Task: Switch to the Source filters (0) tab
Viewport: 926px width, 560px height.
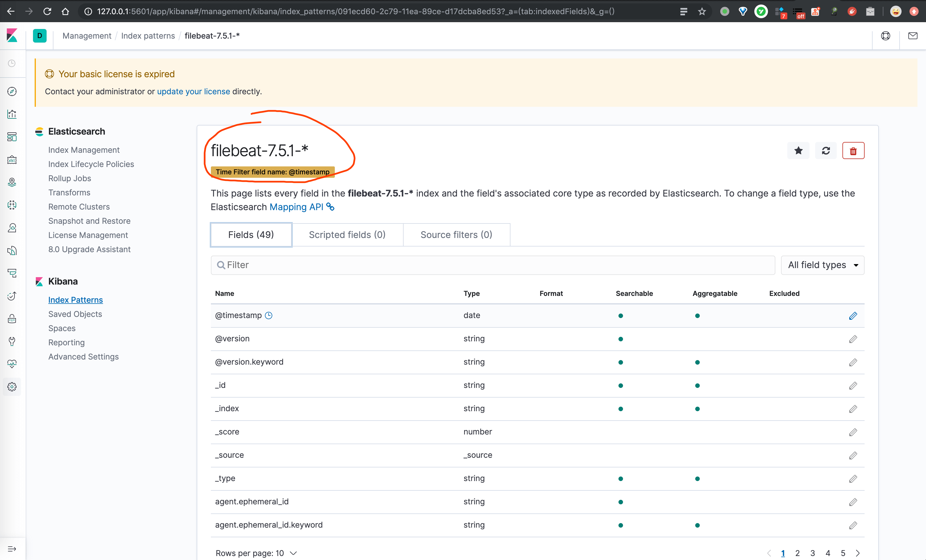Action: click(x=456, y=235)
